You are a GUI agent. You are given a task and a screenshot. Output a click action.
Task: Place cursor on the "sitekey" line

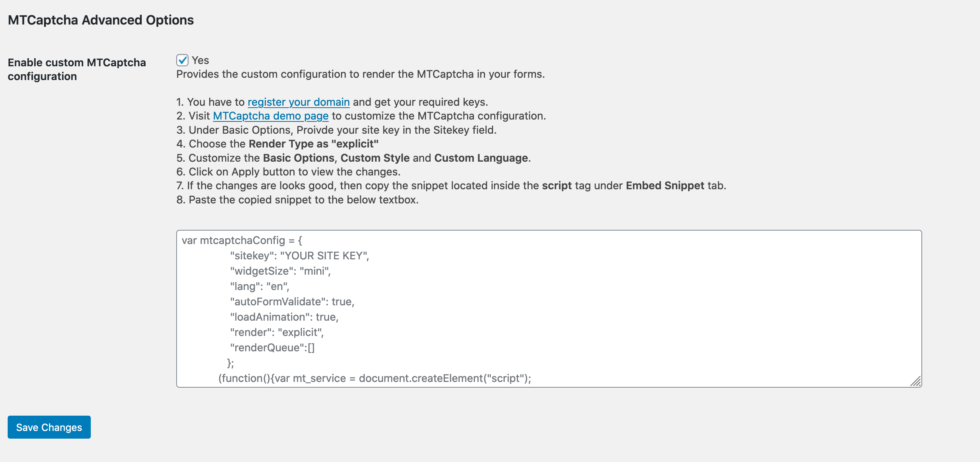299,256
